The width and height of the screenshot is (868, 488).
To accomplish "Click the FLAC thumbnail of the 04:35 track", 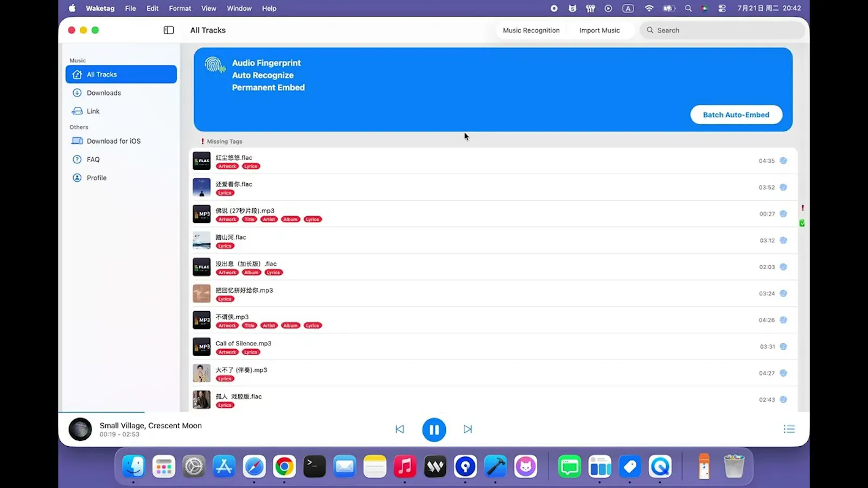I will 201,160.
